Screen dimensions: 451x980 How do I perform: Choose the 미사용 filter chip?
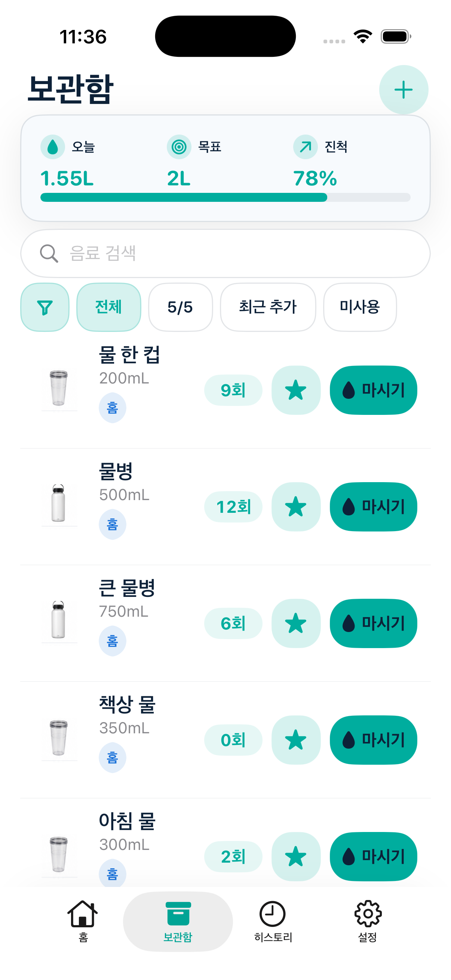360,307
